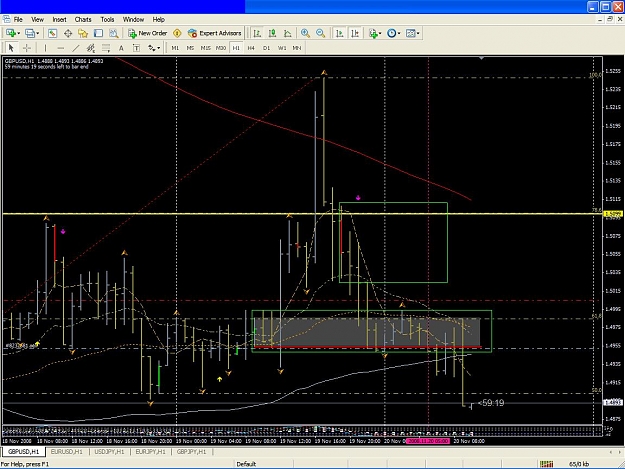Expand the Periods dropdown arrow

399,33
